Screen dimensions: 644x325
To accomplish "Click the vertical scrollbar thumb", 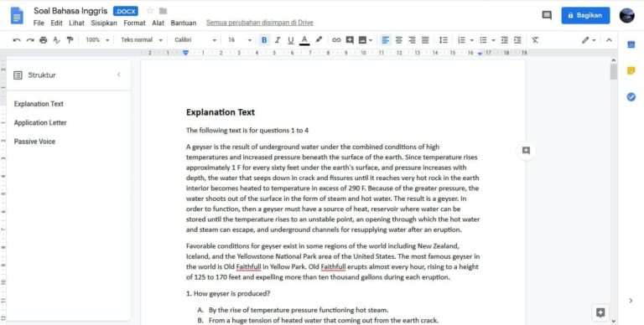I will point(614,71).
